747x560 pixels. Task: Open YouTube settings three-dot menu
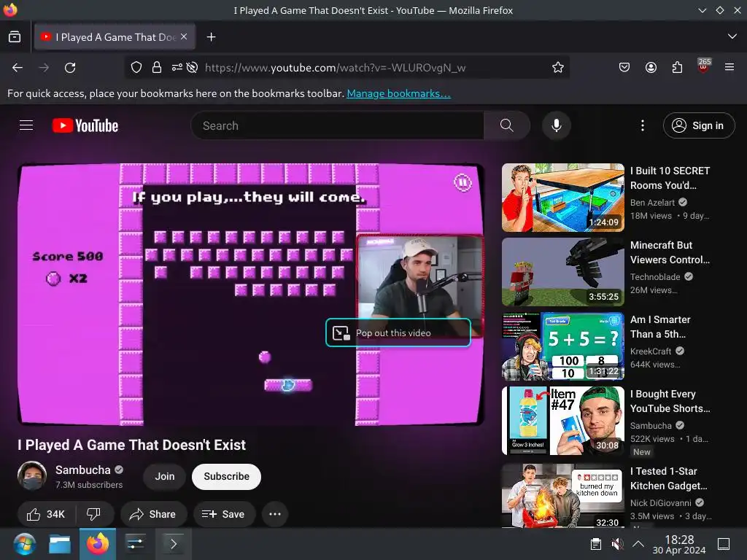[x=643, y=125]
